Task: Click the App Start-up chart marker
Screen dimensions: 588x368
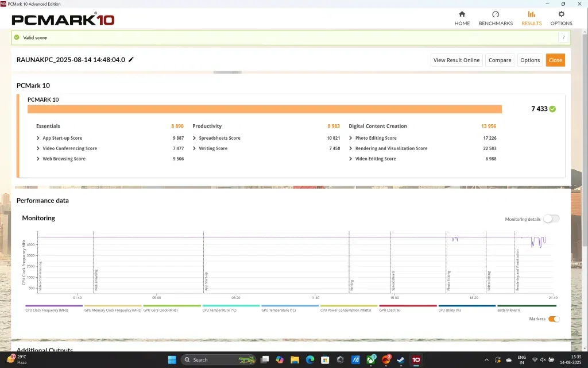Action: (206, 281)
